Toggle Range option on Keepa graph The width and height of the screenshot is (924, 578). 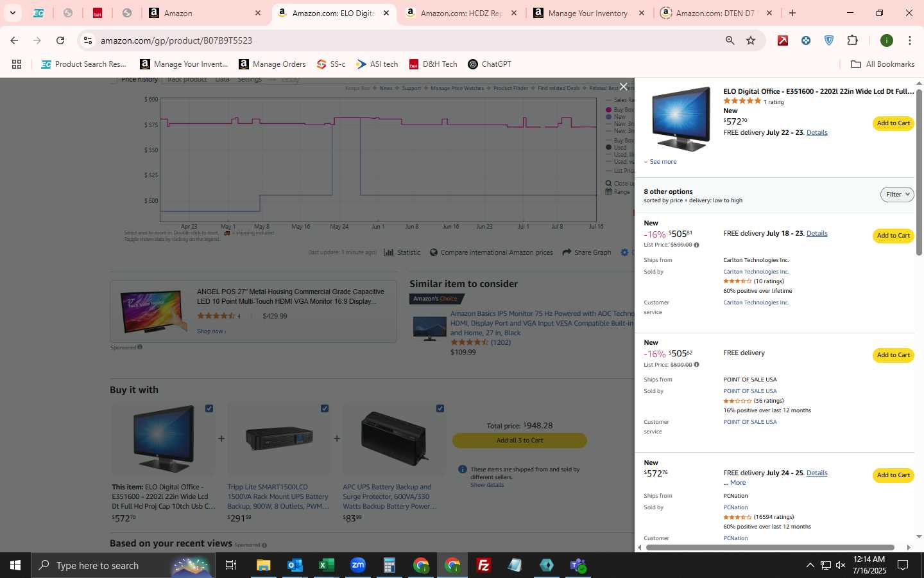click(618, 192)
